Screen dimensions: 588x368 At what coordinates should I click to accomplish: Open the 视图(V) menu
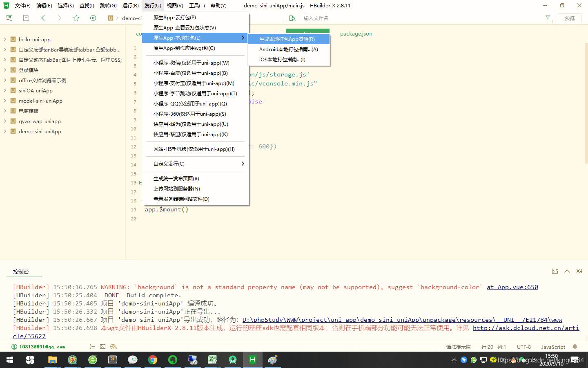coord(175,5)
